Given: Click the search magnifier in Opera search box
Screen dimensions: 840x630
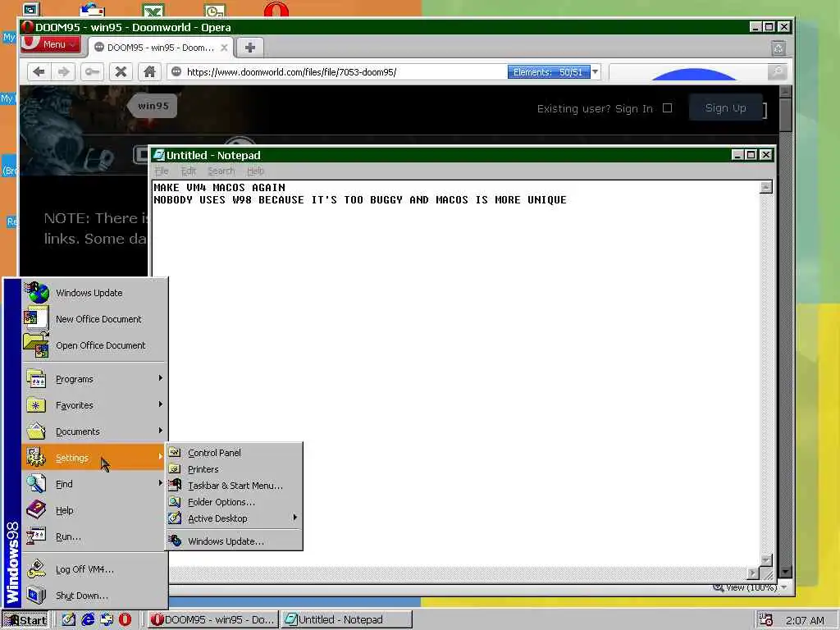Looking at the screenshot, I should click(x=777, y=72).
